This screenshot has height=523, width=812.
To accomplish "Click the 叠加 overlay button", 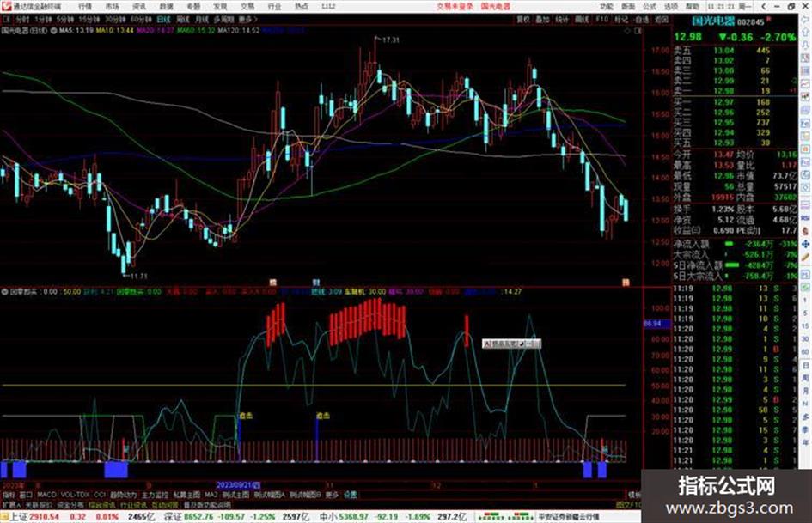I will click(542, 19).
